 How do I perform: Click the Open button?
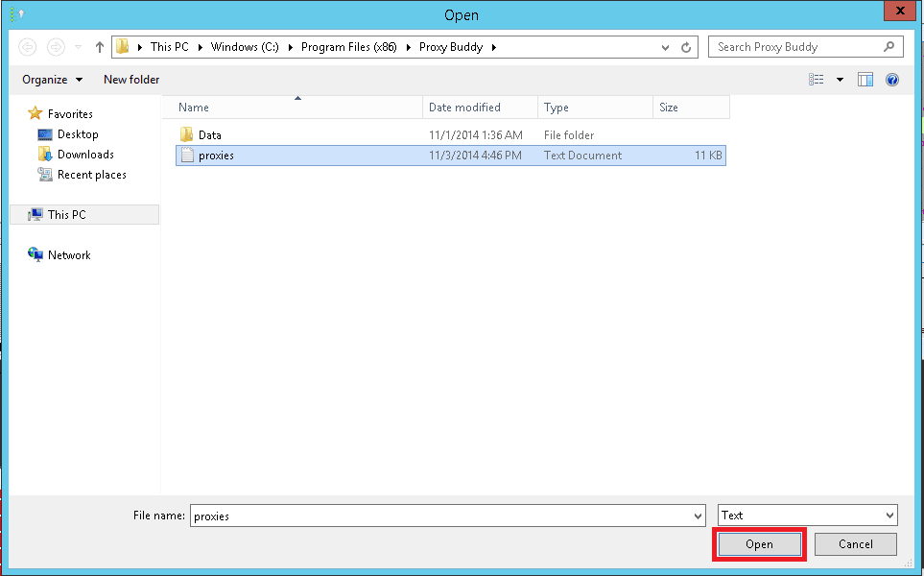[x=759, y=544]
